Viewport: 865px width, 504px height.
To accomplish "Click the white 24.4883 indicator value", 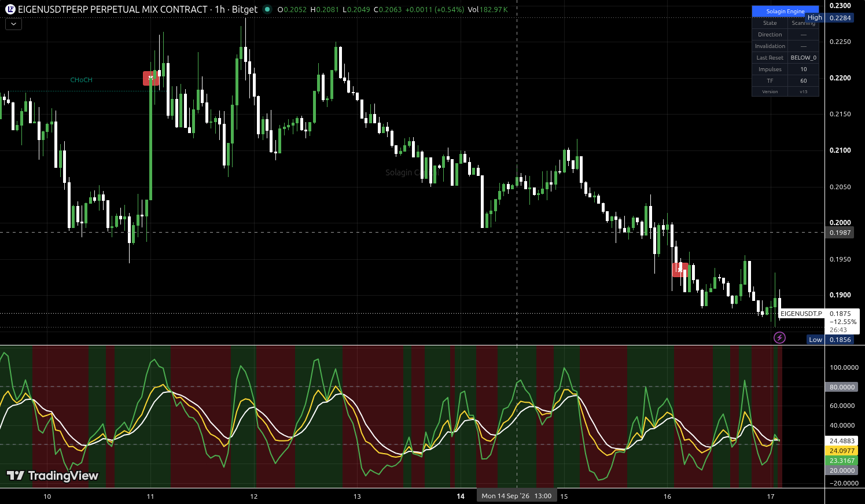I will point(842,441).
